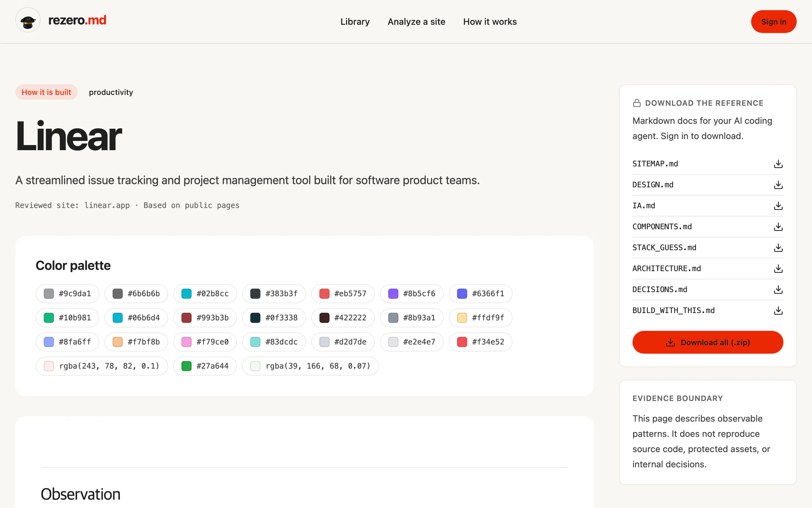Select the #9c9da1 gray color swatch
The image size is (812, 508).
coord(68,294)
